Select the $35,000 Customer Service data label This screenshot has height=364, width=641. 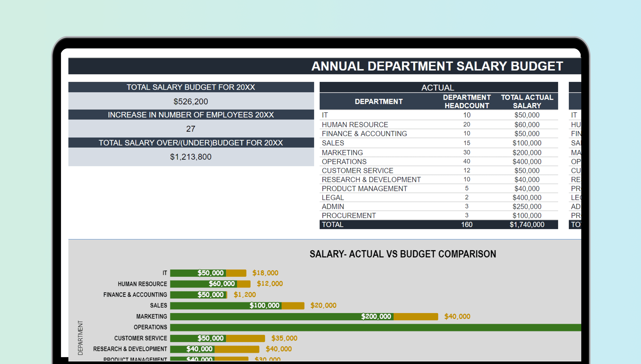(x=284, y=338)
